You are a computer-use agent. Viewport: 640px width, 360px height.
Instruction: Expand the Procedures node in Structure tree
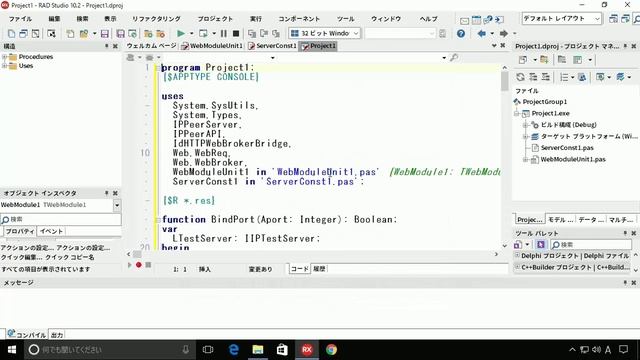coord(4,57)
